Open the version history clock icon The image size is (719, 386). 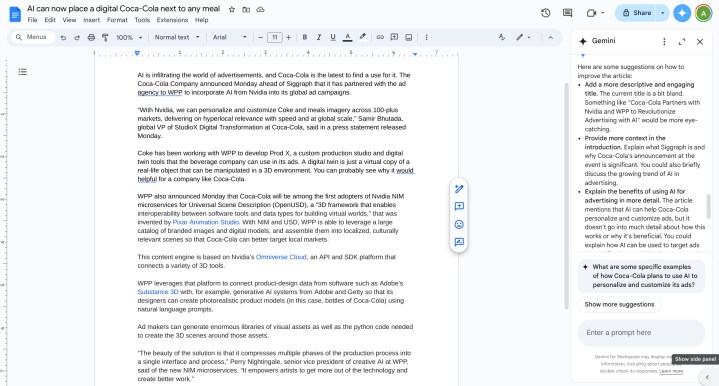click(545, 13)
